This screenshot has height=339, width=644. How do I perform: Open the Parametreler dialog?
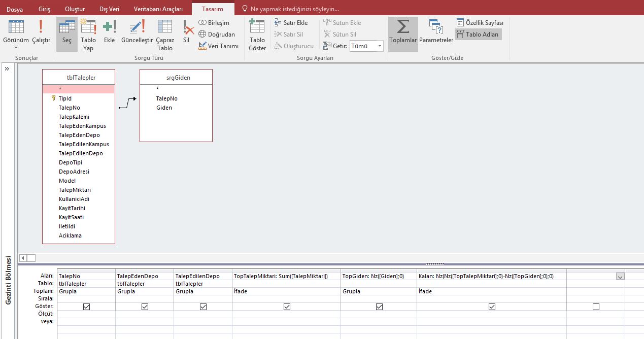point(436,31)
